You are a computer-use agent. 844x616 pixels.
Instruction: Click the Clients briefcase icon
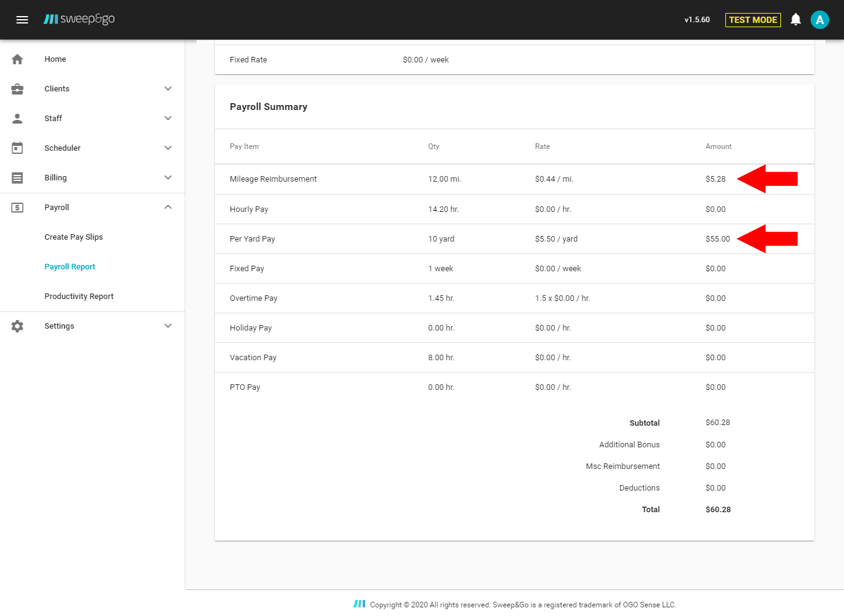(x=17, y=89)
